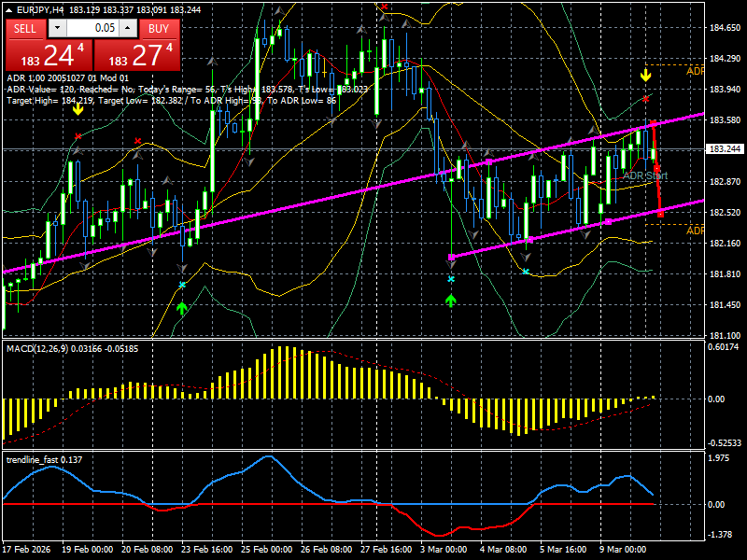The width and height of the screenshot is (747, 560).
Task: Click the cyan X marker above 3 Mar arrow
Action: [451, 279]
